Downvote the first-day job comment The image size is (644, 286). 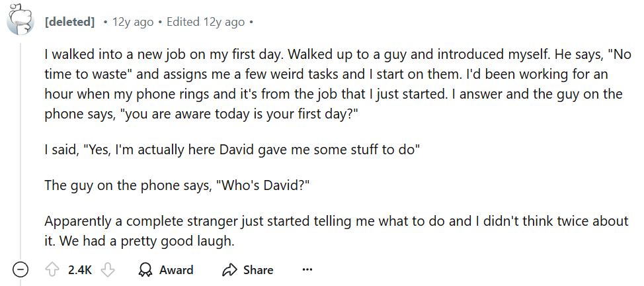(110, 270)
